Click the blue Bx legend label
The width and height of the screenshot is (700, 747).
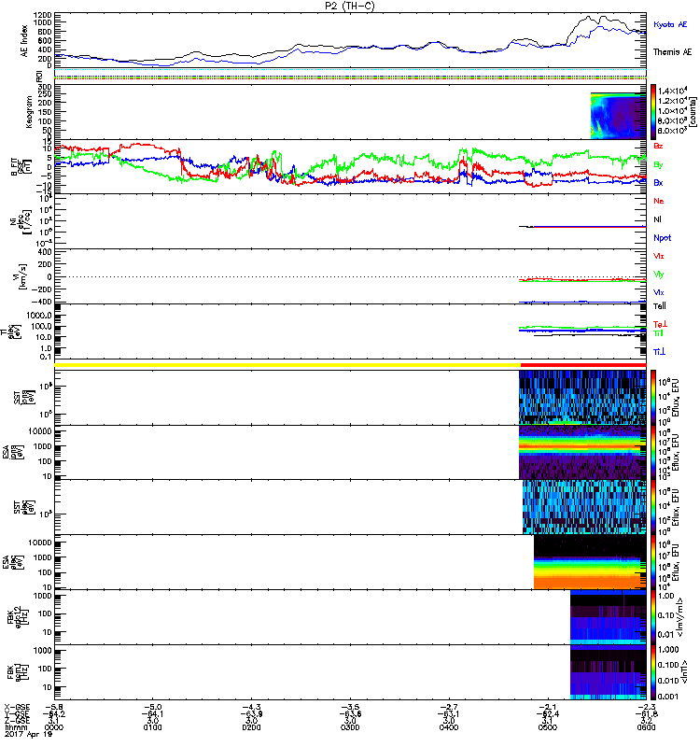(x=658, y=182)
